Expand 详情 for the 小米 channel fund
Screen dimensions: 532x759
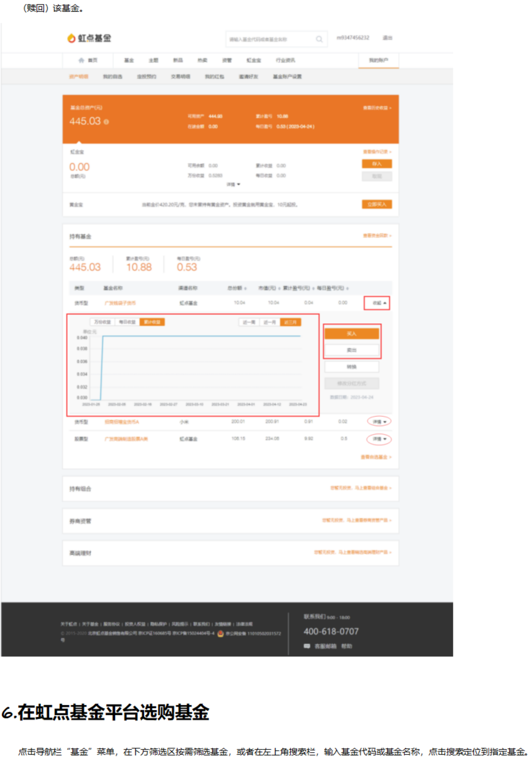coord(379,421)
